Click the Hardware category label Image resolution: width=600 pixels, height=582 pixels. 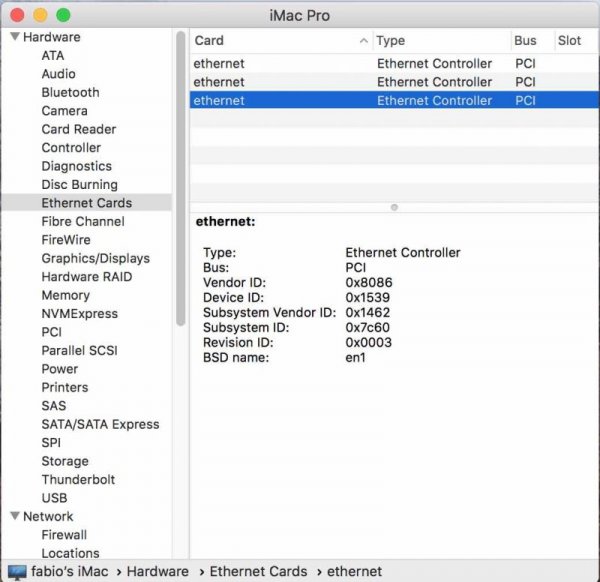(x=52, y=37)
